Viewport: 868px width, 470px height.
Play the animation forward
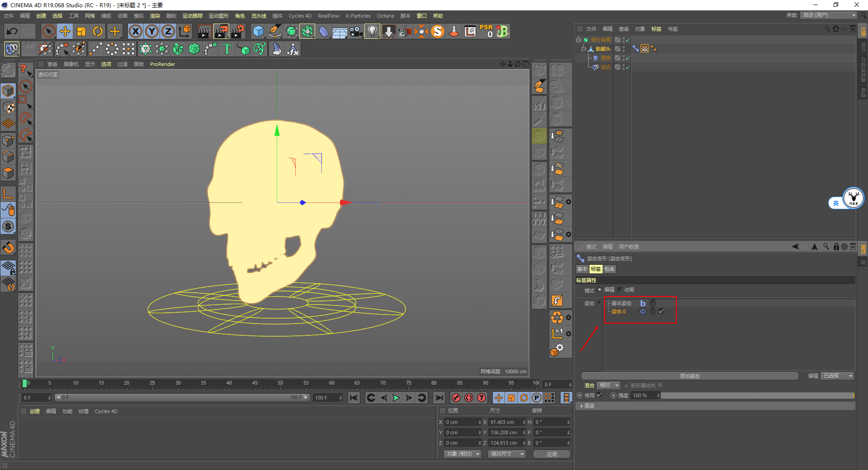[x=396, y=398]
